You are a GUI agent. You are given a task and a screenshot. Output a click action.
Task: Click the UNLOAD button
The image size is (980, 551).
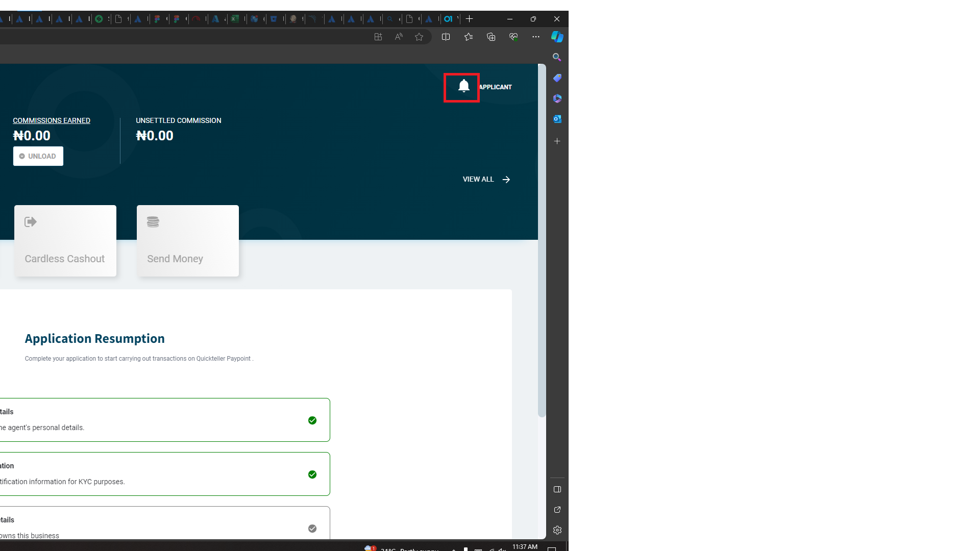point(38,156)
